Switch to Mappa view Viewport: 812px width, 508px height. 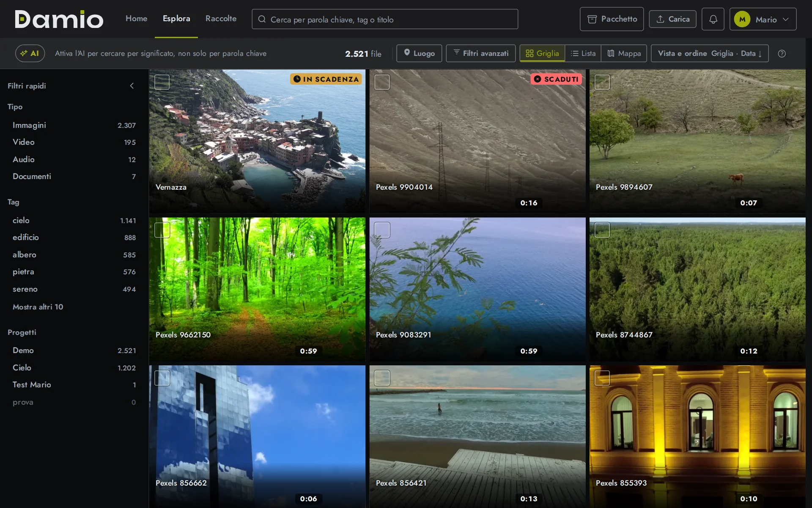[624, 54]
